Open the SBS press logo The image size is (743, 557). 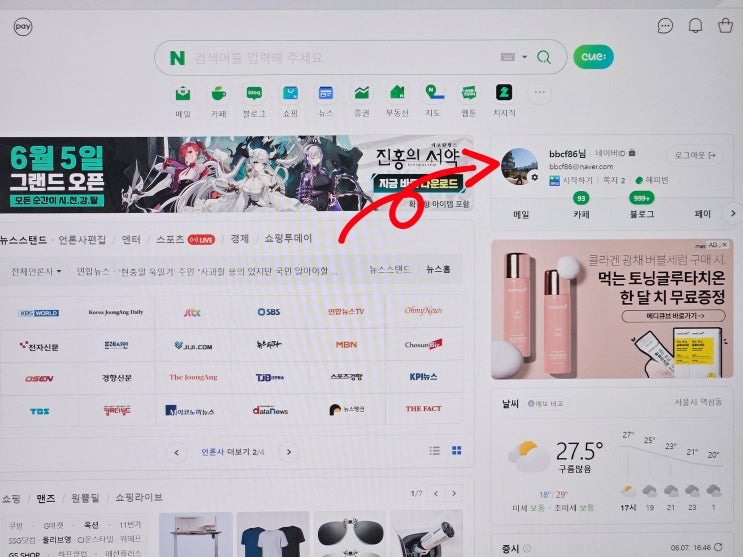(269, 311)
